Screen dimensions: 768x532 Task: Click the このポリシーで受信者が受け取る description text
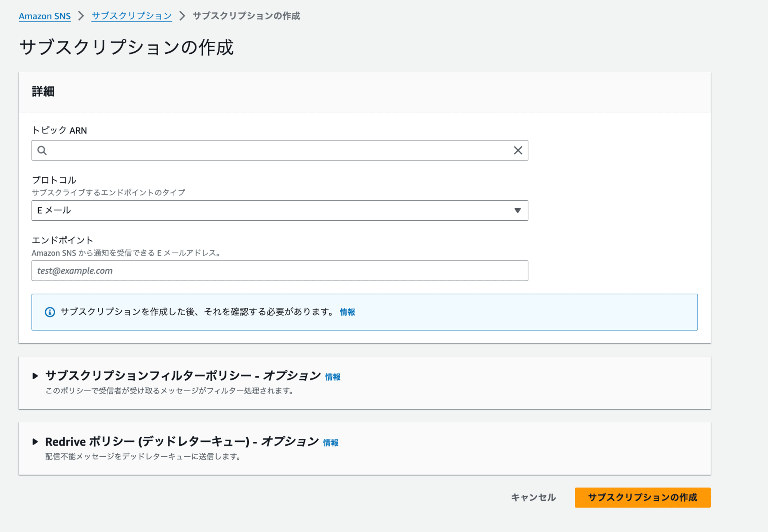pos(169,391)
